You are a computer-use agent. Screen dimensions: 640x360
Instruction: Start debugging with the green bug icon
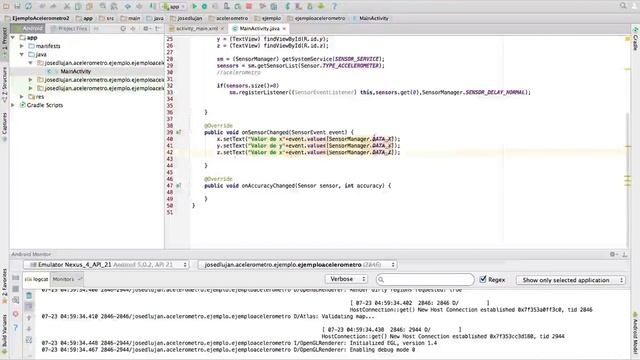tap(204, 6)
